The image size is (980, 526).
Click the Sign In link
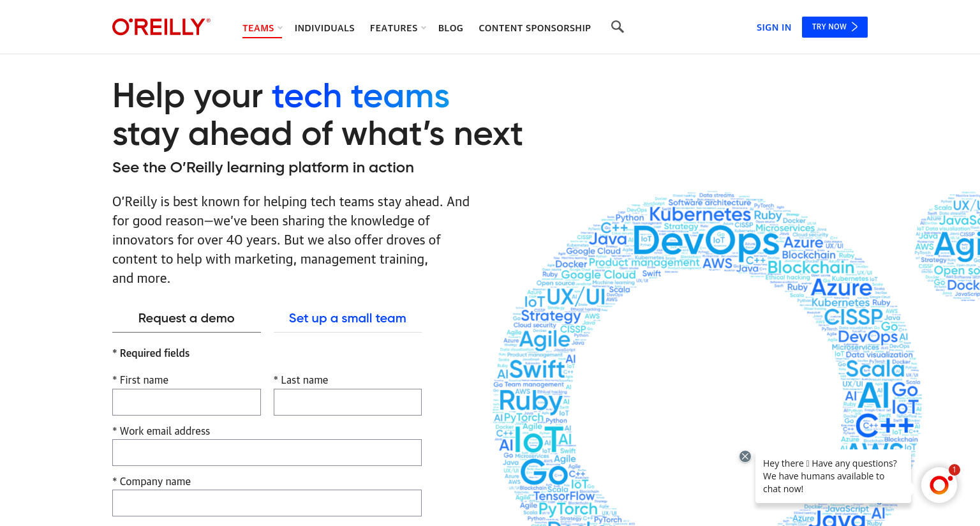(773, 27)
